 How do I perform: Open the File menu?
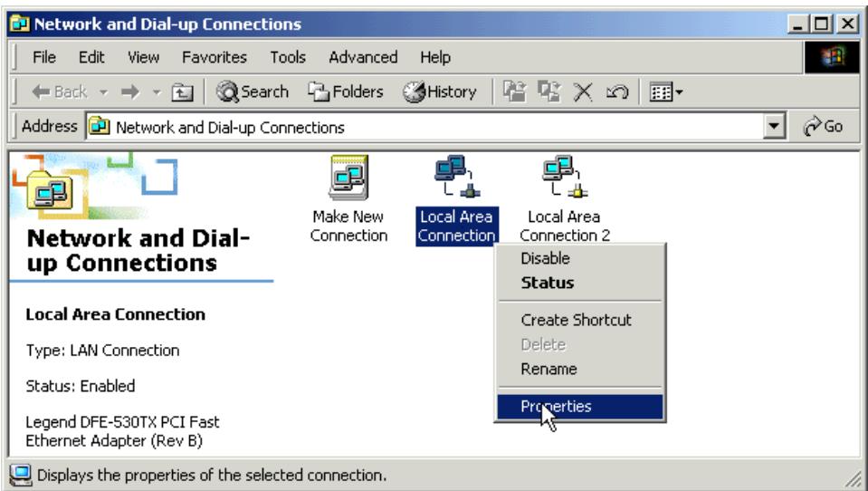(43, 57)
